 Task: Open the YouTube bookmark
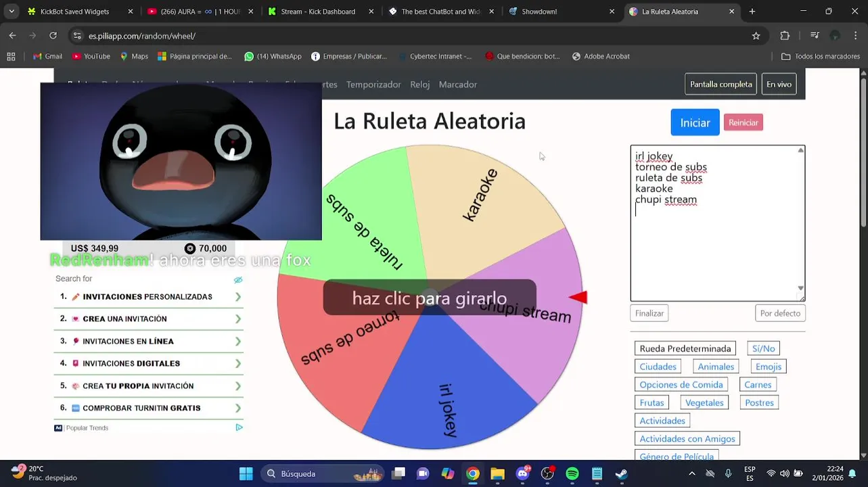(x=91, y=56)
